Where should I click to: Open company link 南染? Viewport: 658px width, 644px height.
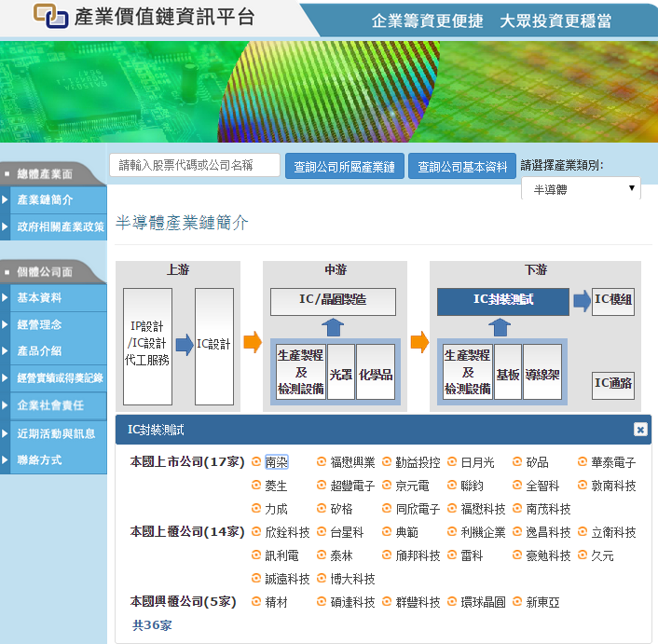[x=277, y=462]
